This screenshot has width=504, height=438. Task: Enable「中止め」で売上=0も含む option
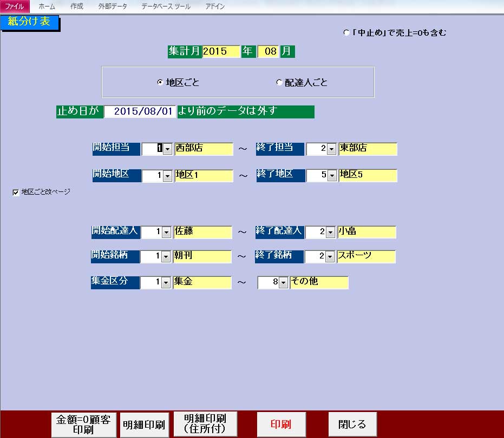tap(346, 33)
